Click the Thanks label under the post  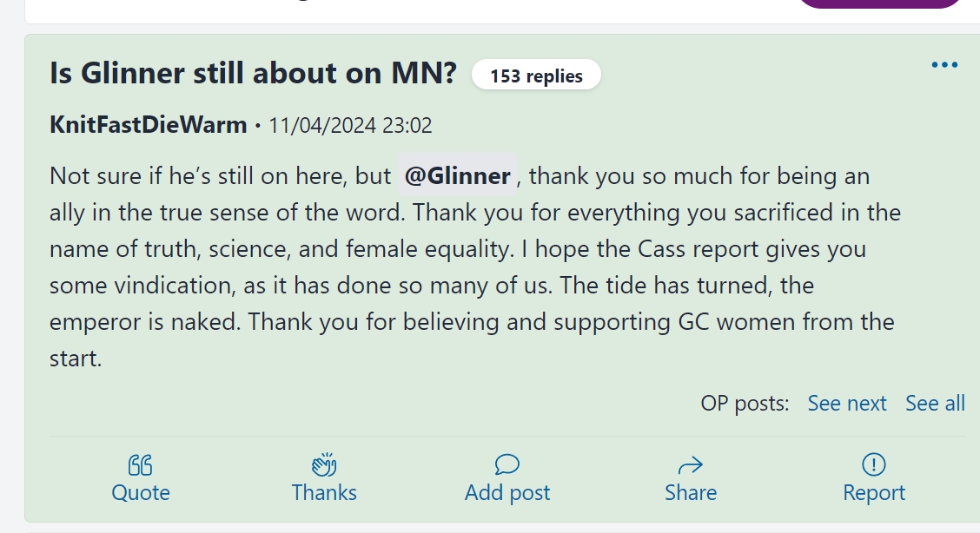tap(324, 492)
